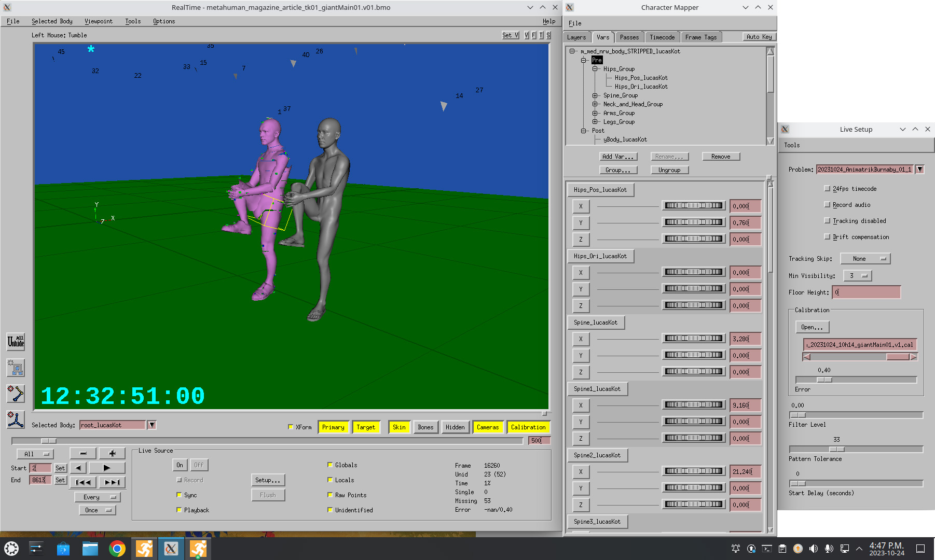Click the Unhide All icon button
This screenshot has height=560, width=935.
(16, 341)
